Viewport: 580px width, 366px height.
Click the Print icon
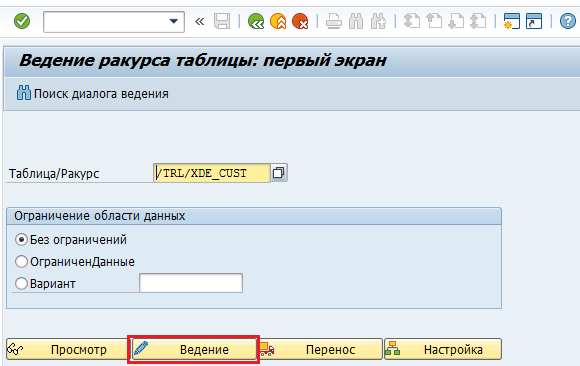click(x=334, y=21)
